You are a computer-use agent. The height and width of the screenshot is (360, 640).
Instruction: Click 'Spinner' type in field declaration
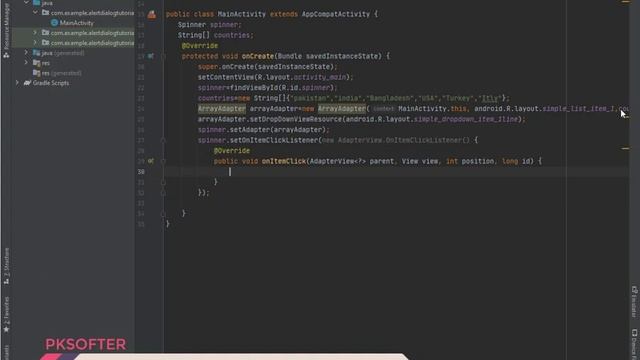[x=192, y=24]
